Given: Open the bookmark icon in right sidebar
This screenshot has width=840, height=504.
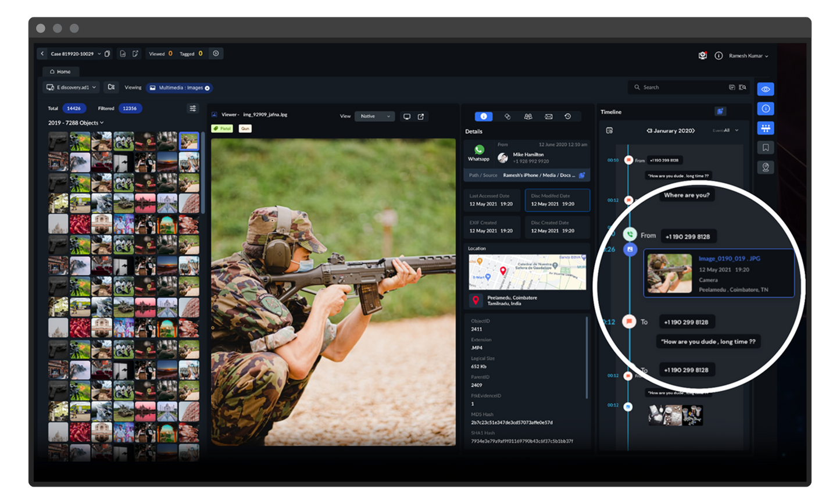Looking at the screenshot, I should point(766,148).
